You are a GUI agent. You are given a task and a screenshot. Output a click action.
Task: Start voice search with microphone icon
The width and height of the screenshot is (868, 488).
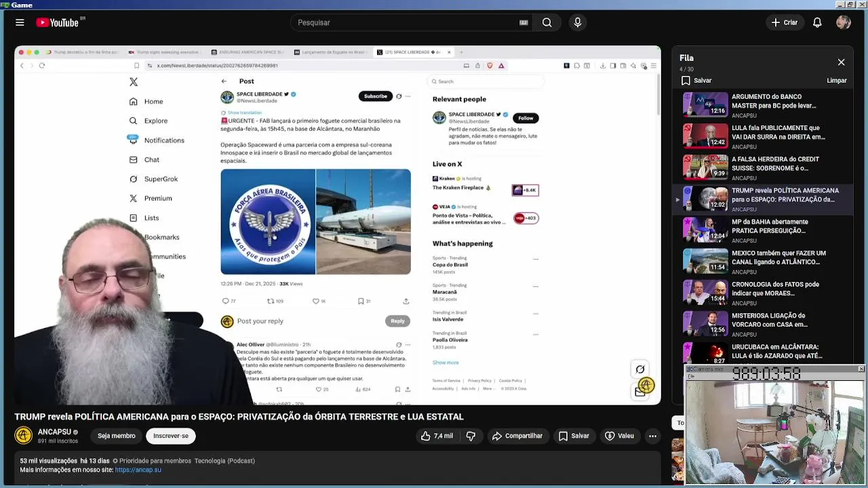click(578, 22)
